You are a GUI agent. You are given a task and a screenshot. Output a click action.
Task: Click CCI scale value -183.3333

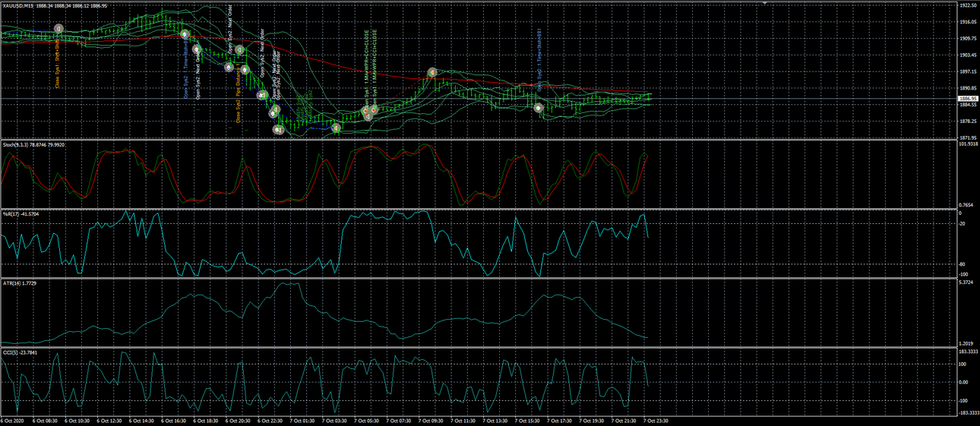point(969,412)
